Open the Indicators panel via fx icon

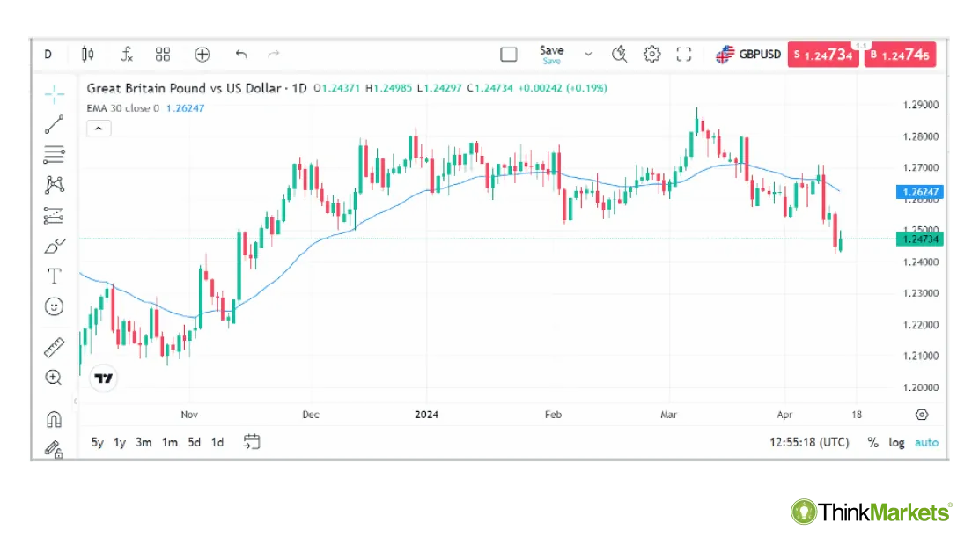pyautogui.click(x=126, y=54)
